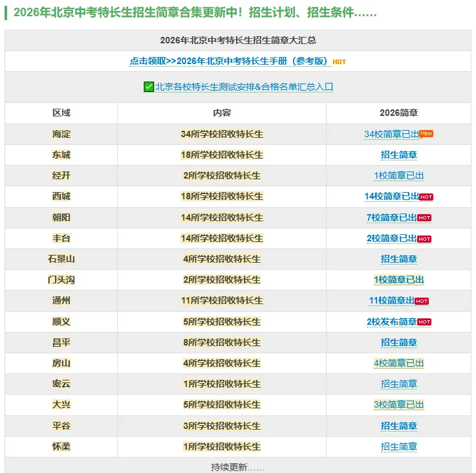This screenshot has width=476, height=473.
Task: Select the 经开 district cell
Action: [61, 175]
